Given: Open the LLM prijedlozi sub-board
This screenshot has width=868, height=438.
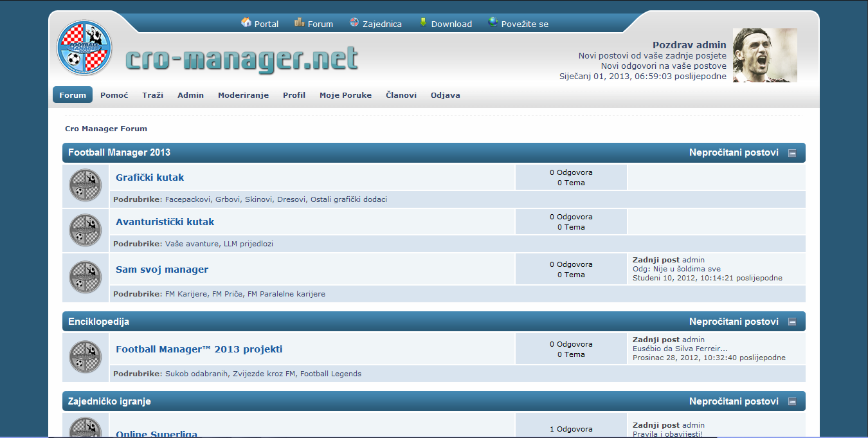Looking at the screenshot, I should point(248,244).
